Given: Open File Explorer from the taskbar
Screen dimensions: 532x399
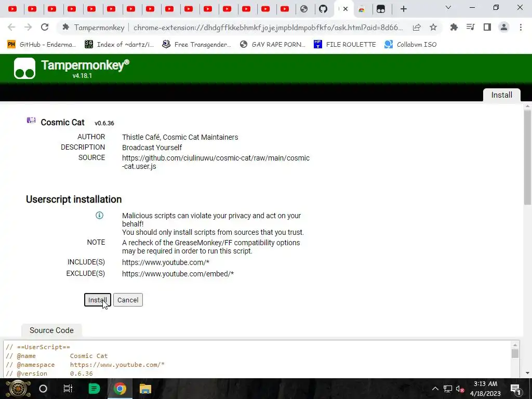Looking at the screenshot, I should coord(145,389).
